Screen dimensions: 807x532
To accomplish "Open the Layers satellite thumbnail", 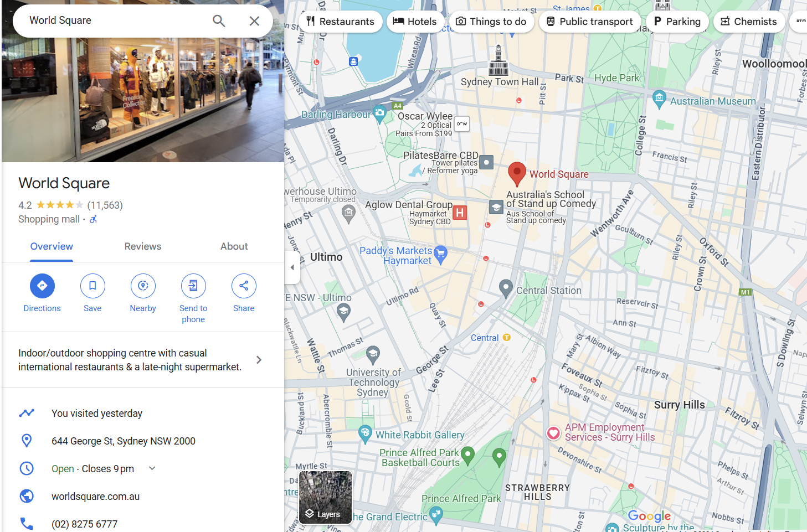I will (326, 497).
